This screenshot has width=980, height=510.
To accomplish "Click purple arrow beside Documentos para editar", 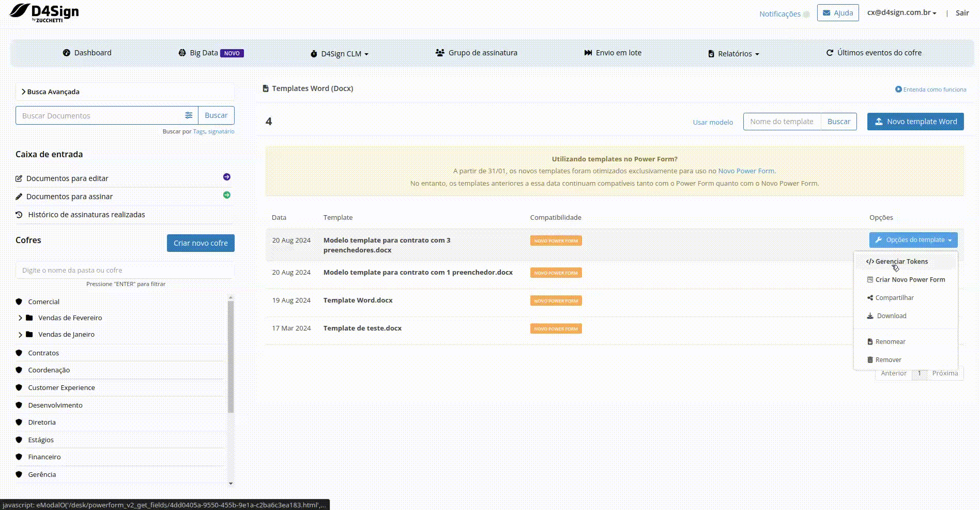I will pos(227,177).
